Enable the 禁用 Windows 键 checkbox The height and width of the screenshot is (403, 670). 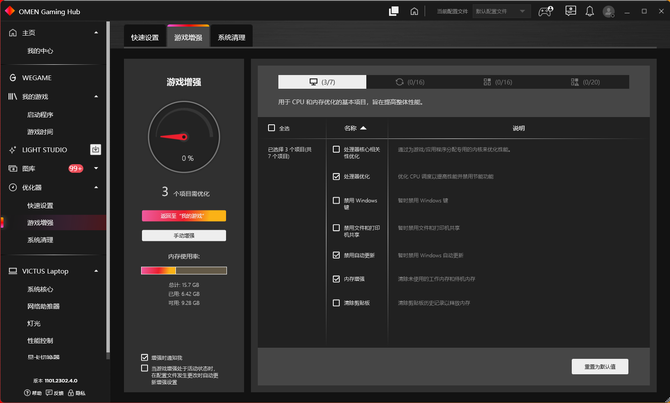tap(336, 200)
